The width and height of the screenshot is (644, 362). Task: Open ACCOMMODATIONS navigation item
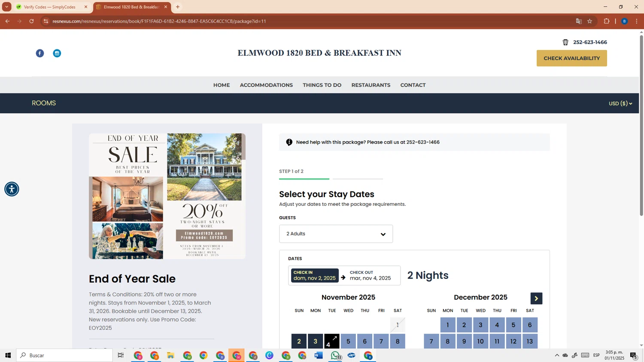click(x=266, y=85)
